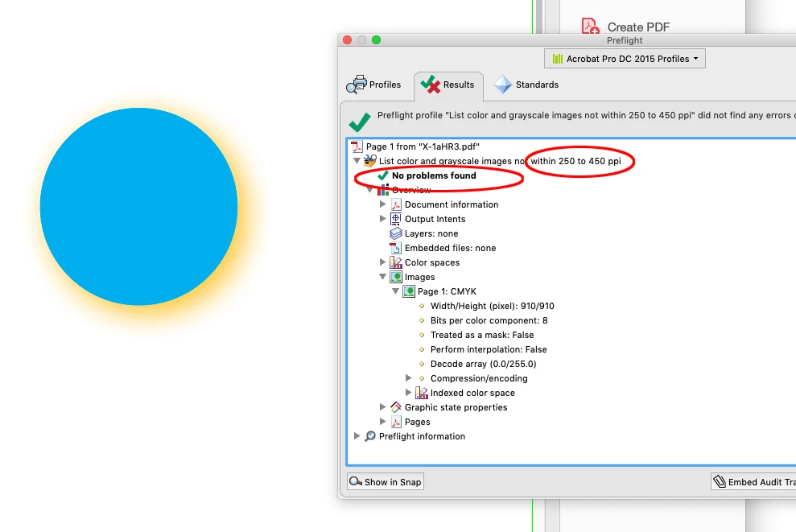Click the diamond bullet beside Compression/encoding
This screenshot has height=532, width=796.
click(422, 378)
